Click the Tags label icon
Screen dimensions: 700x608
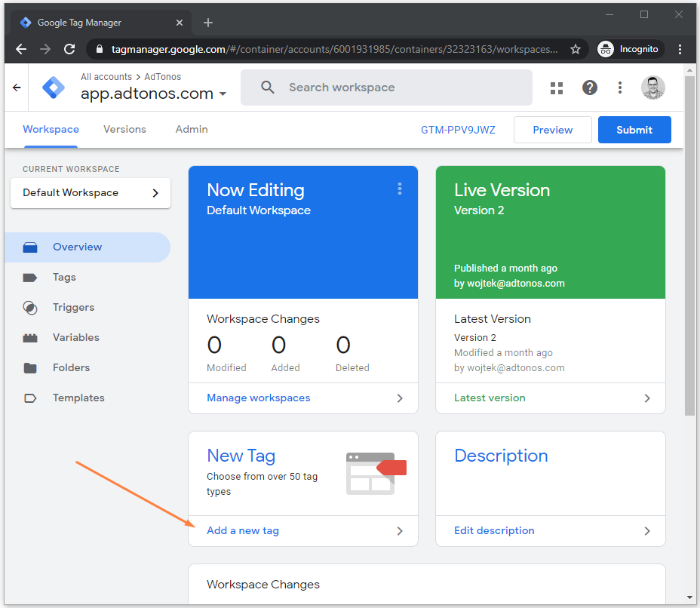click(x=30, y=278)
